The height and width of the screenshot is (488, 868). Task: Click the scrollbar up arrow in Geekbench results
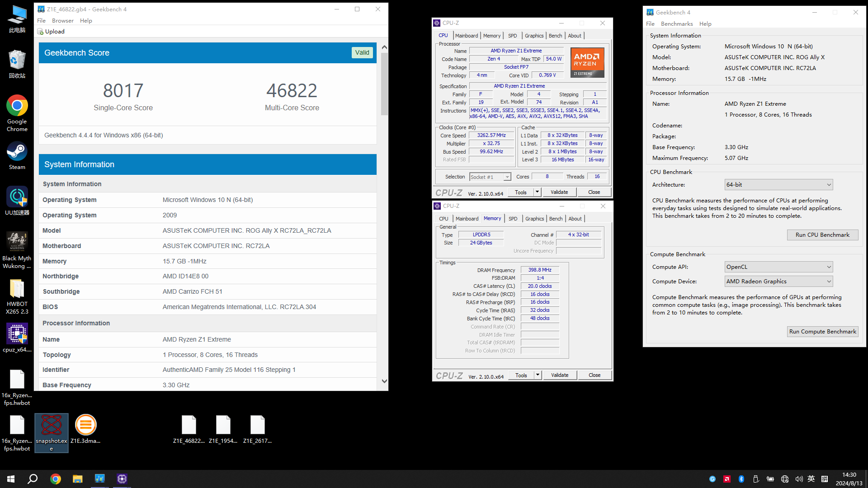[x=384, y=47]
